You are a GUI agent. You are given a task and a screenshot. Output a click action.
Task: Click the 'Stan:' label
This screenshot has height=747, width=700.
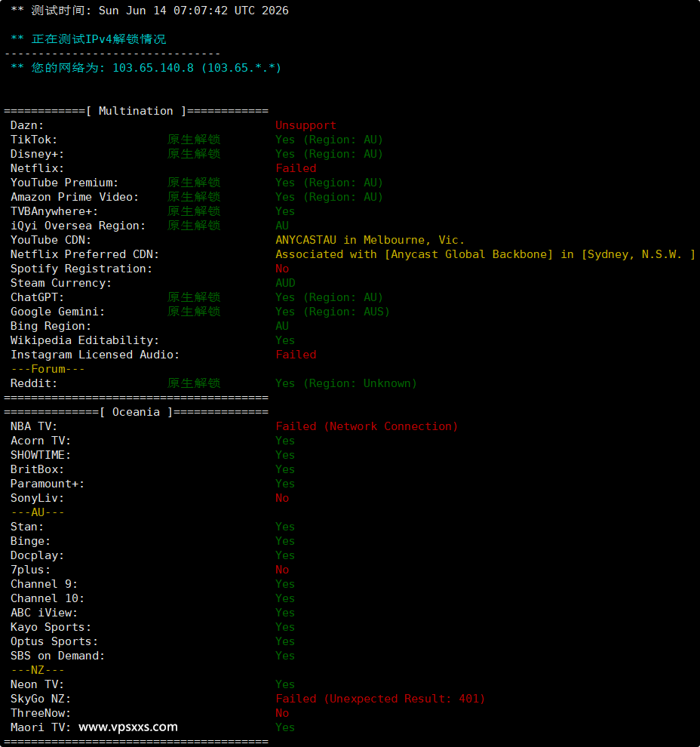(27, 527)
